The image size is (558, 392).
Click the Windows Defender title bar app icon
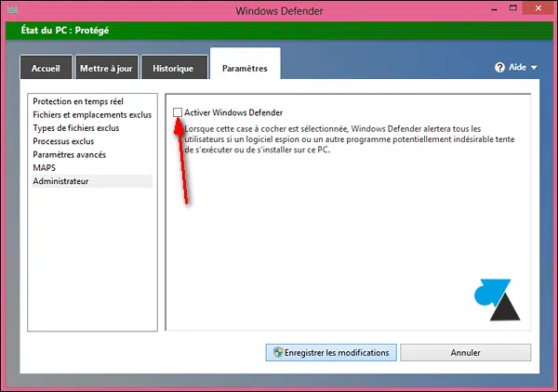12,9
